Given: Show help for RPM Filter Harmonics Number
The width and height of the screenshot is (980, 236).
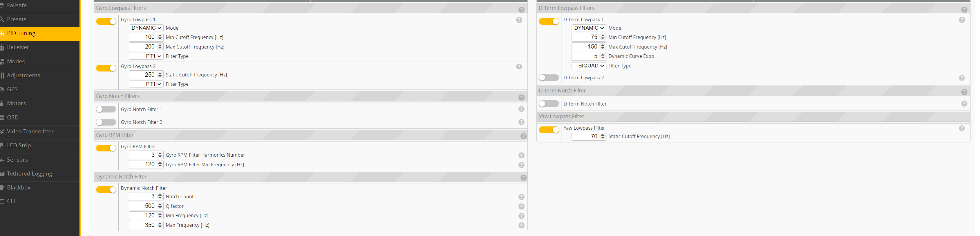Looking at the screenshot, I should coord(521,155).
